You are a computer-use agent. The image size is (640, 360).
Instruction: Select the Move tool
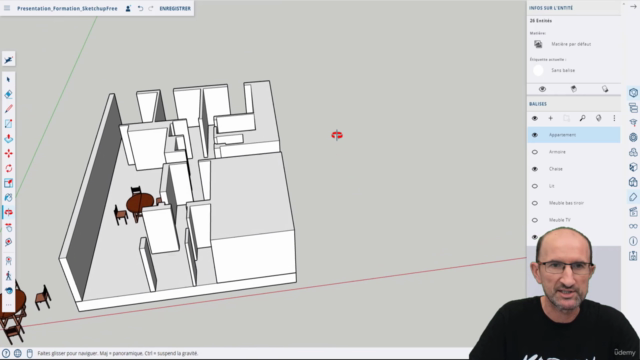[9, 153]
